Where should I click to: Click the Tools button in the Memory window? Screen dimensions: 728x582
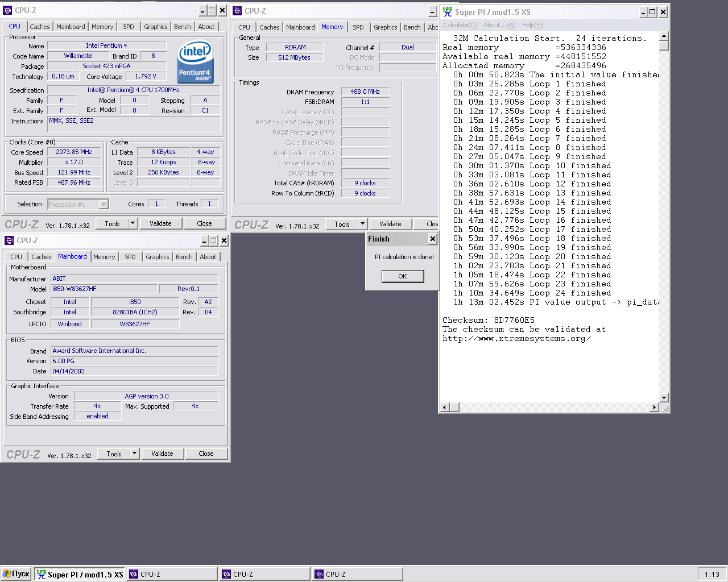point(342,224)
